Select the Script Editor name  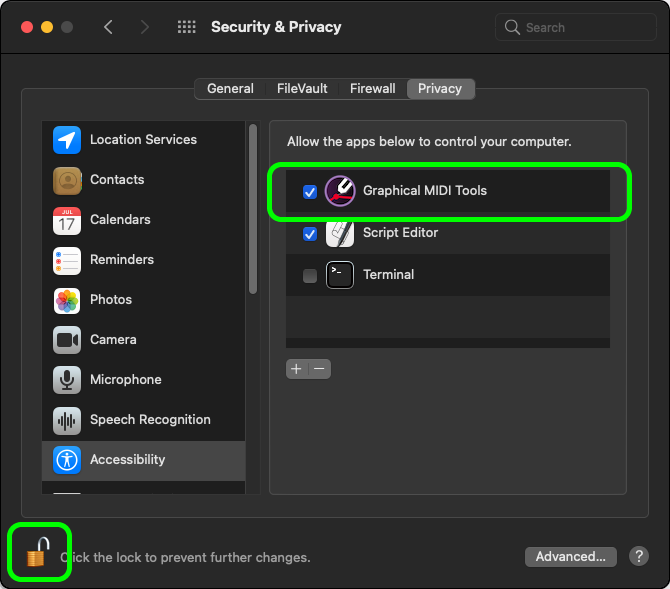(400, 233)
